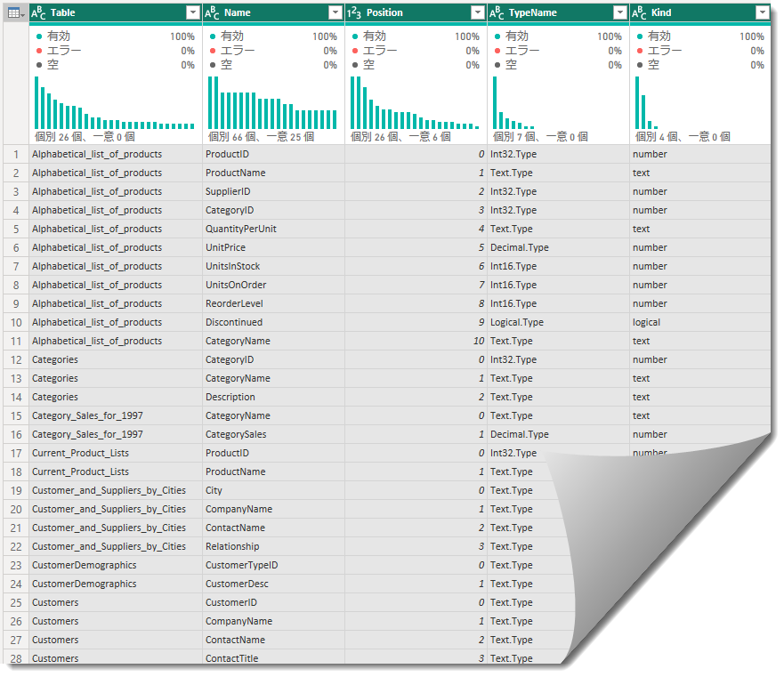Click the Table column distribution chart
The width and height of the screenshot is (784, 677).
[115, 103]
